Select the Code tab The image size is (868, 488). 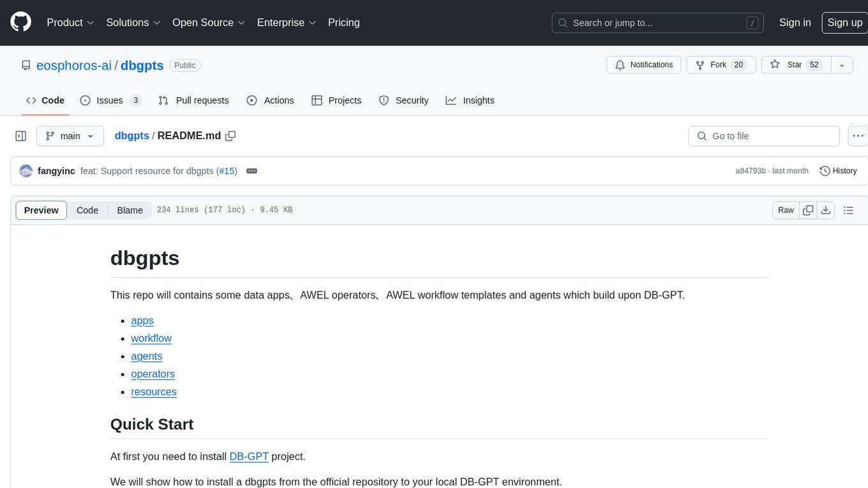(x=45, y=100)
